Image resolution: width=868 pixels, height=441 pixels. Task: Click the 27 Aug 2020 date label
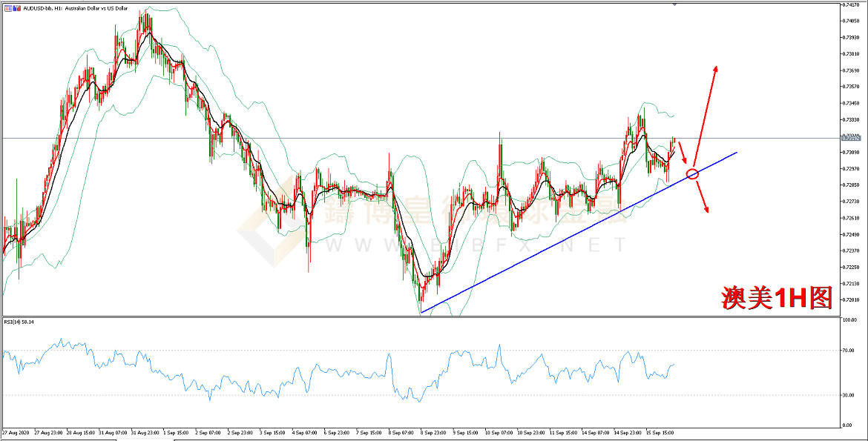15,431
